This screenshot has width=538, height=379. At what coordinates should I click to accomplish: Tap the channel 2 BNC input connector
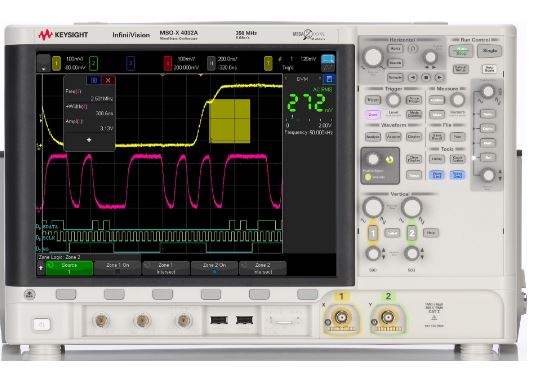tap(388, 317)
